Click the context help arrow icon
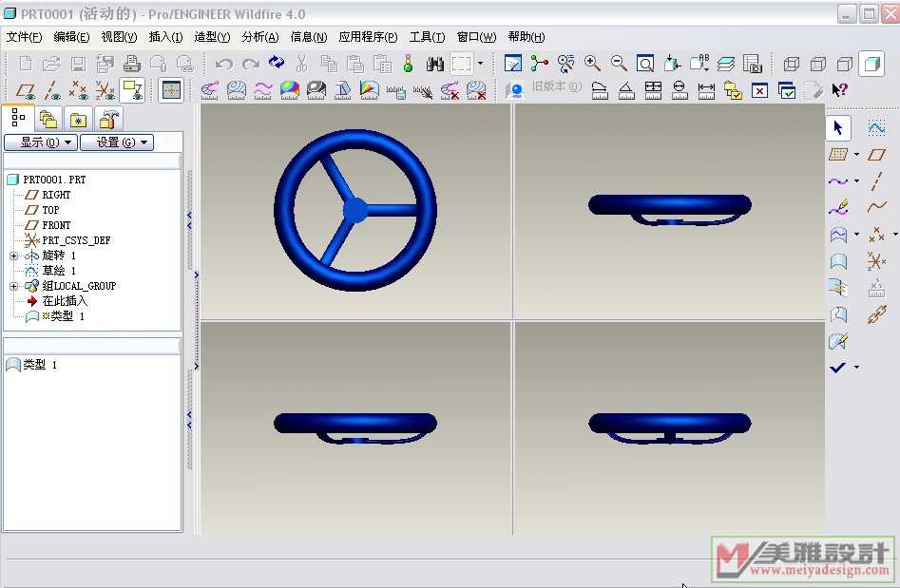 (x=839, y=90)
